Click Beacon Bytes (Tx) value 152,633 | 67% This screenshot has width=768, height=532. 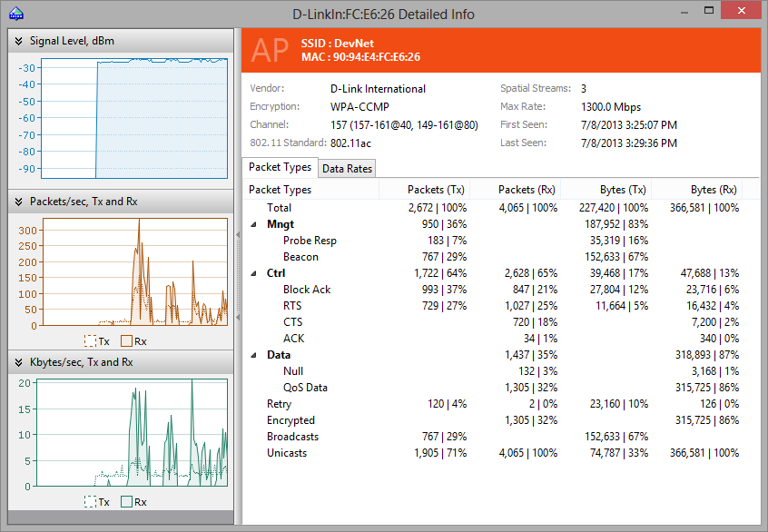coord(616,257)
